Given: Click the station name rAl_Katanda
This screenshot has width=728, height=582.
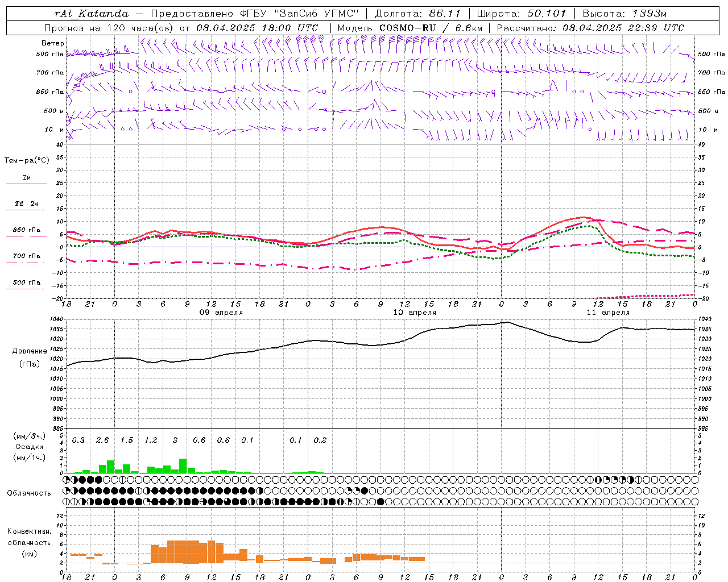Looking at the screenshot, I should point(92,14).
